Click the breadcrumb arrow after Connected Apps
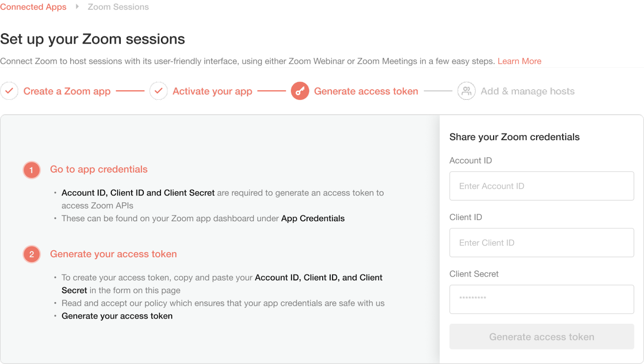The width and height of the screenshot is (644, 364). [x=77, y=6]
